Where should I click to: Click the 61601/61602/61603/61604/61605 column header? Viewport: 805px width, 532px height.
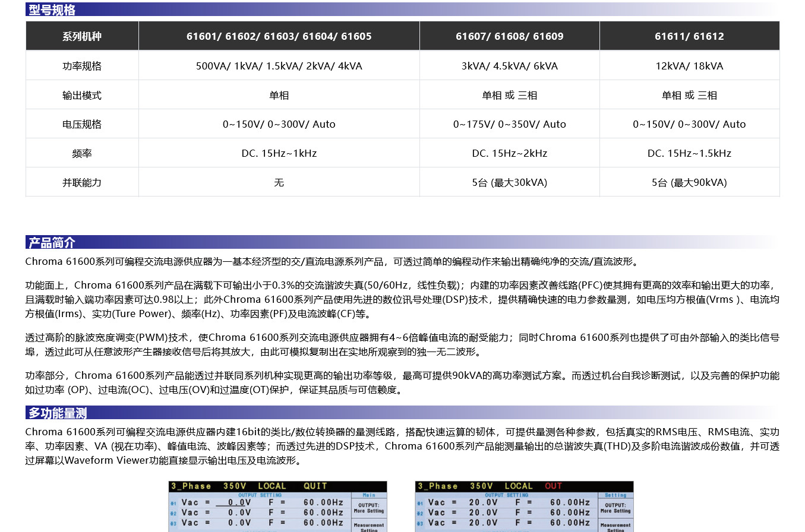pyautogui.click(x=279, y=36)
